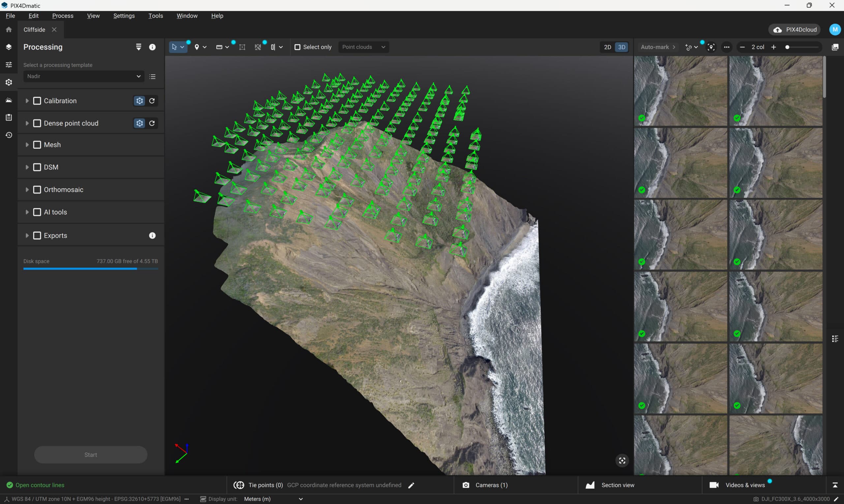Enable the AI tools checkbox
The image size is (844, 504).
[x=37, y=212]
